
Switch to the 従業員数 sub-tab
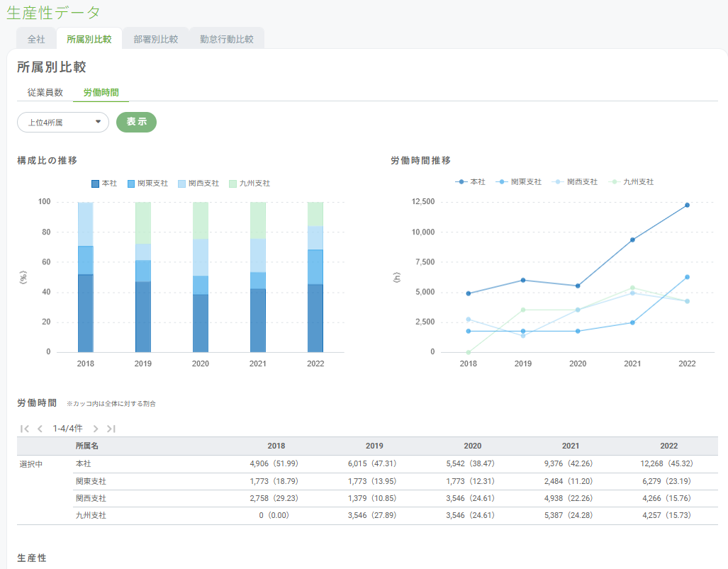[x=45, y=92]
